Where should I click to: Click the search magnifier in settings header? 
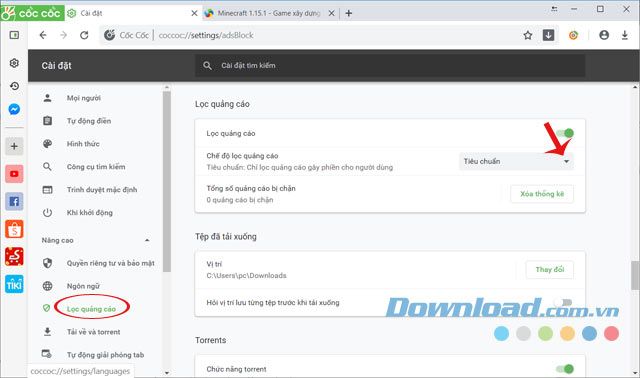(x=207, y=65)
